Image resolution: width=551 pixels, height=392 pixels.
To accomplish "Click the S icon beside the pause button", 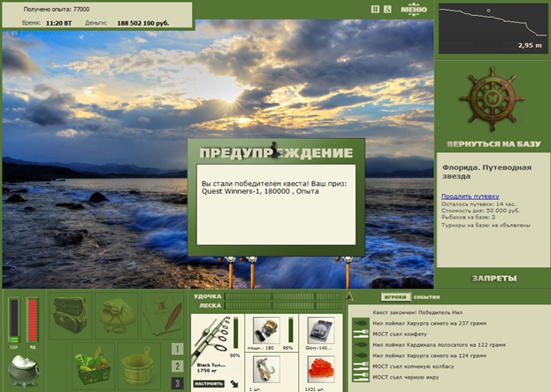I will coord(387,10).
